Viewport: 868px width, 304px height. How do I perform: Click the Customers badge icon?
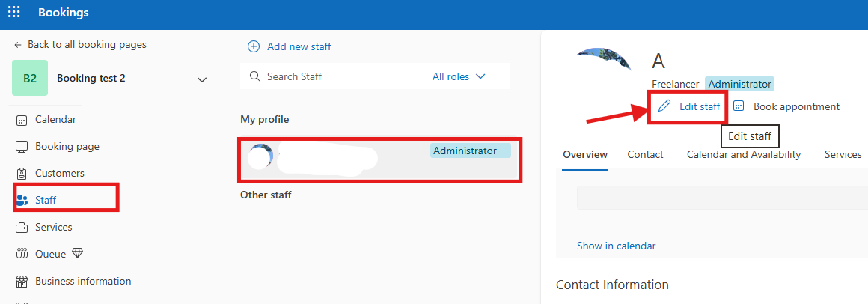point(22,174)
